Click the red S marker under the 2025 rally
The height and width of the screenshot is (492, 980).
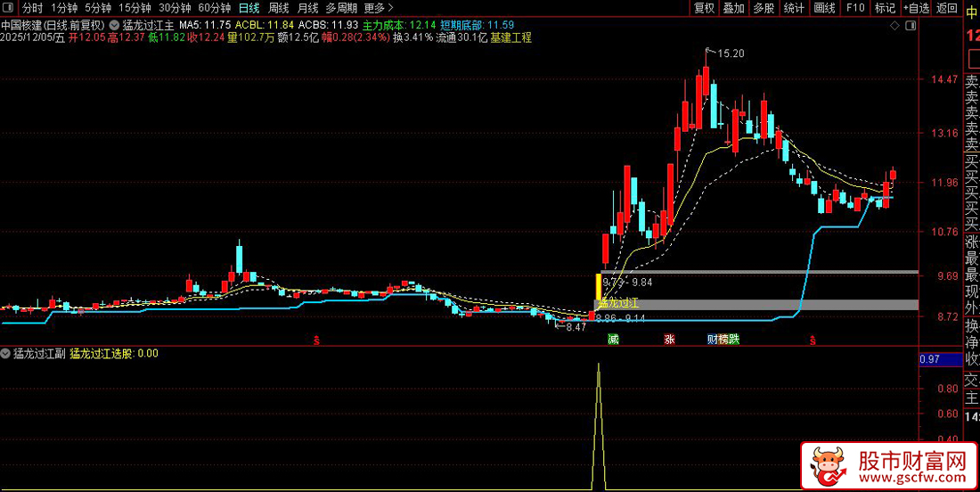813,340
